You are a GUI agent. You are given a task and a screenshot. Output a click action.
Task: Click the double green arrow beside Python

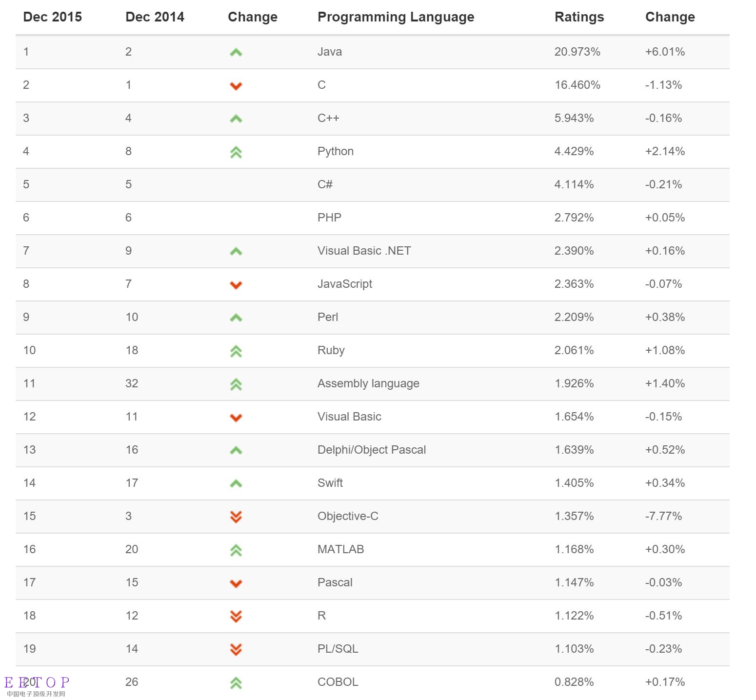236,152
